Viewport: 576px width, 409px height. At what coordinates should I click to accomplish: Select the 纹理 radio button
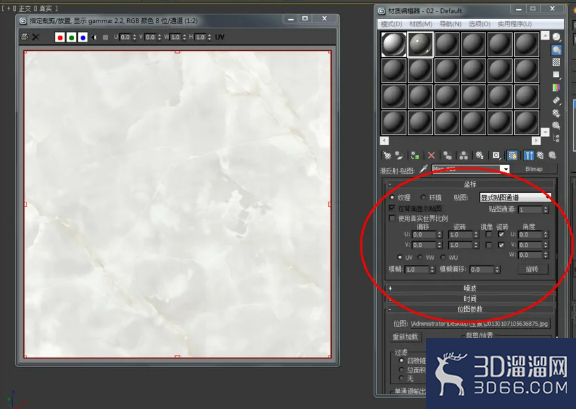[392, 197]
